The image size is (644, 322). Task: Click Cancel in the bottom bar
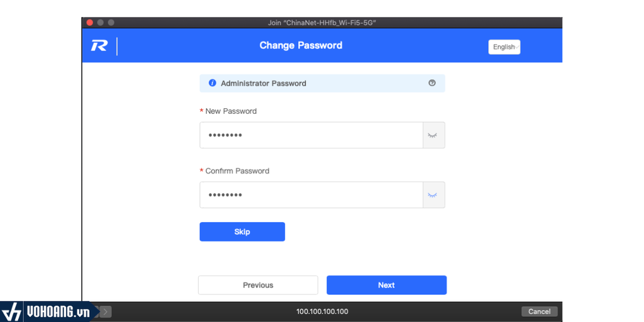tap(539, 311)
